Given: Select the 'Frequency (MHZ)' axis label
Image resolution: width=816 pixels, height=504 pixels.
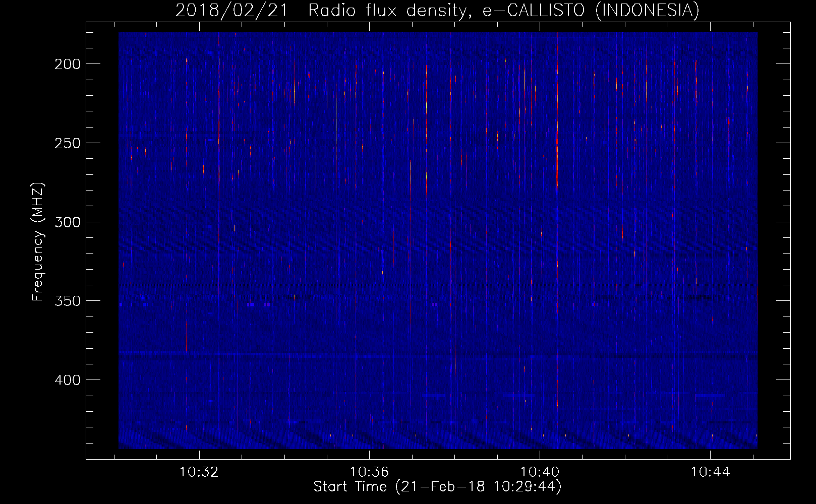Looking at the screenshot, I should click(38, 242).
